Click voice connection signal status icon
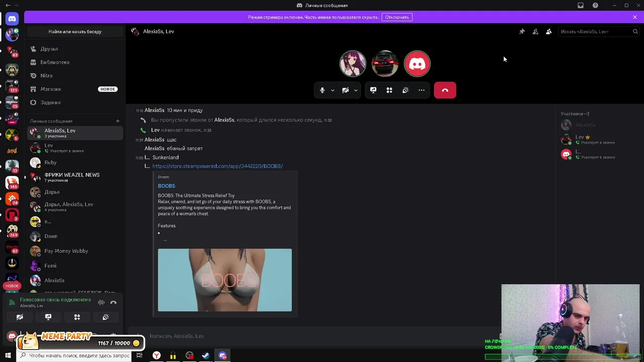This screenshot has height=362, width=644. [x=12, y=302]
